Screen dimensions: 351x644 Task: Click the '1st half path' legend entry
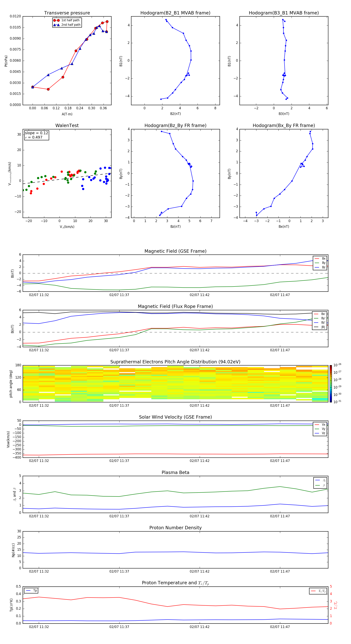(66, 20)
